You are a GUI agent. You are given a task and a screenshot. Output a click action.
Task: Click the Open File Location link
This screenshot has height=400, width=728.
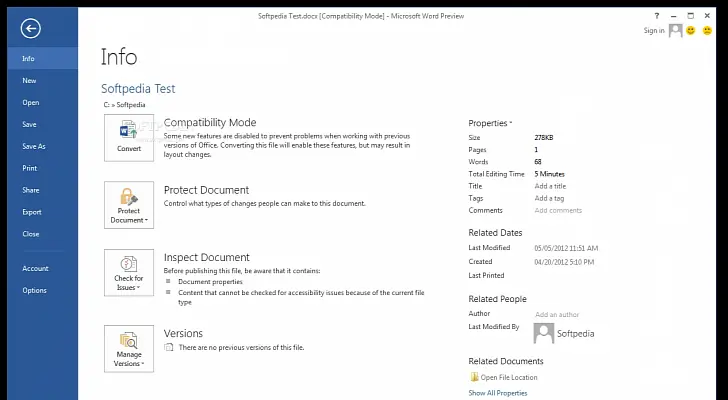click(509, 377)
